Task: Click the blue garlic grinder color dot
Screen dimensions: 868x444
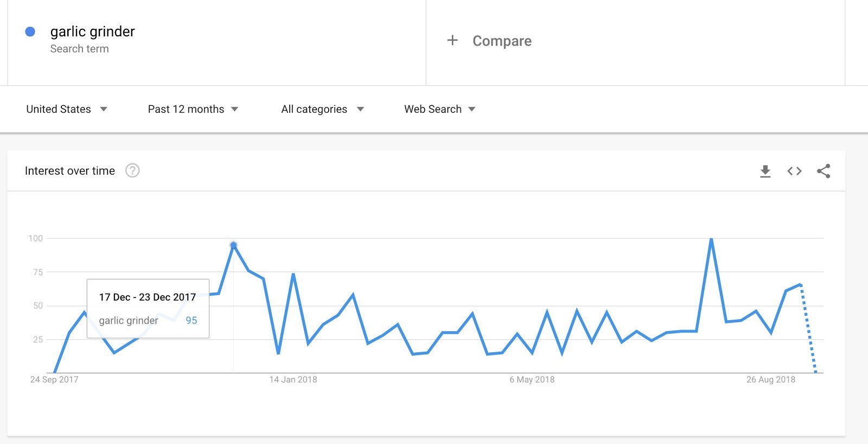Action: 30,32
